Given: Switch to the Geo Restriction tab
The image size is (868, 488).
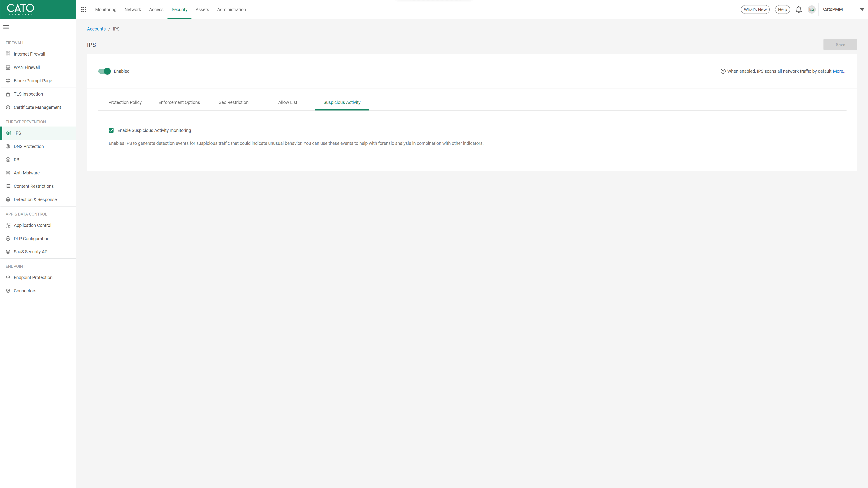Looking at the screenshot, I should click(233, 102).
